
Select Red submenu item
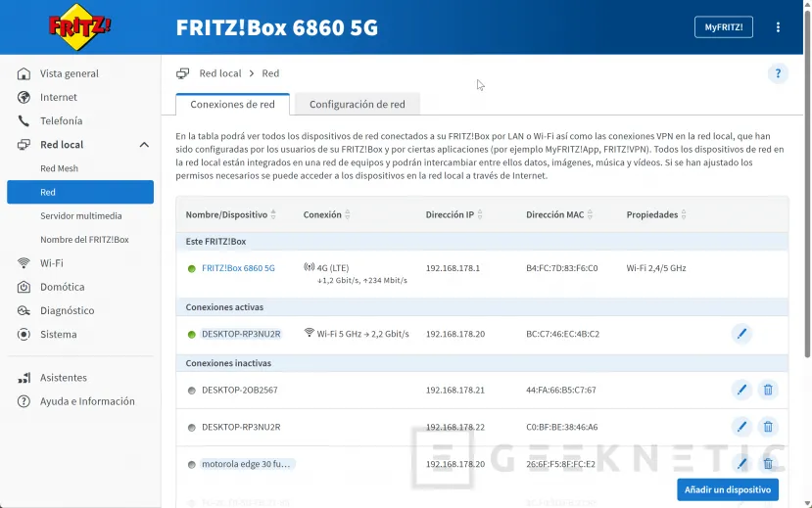pos(80,192)
